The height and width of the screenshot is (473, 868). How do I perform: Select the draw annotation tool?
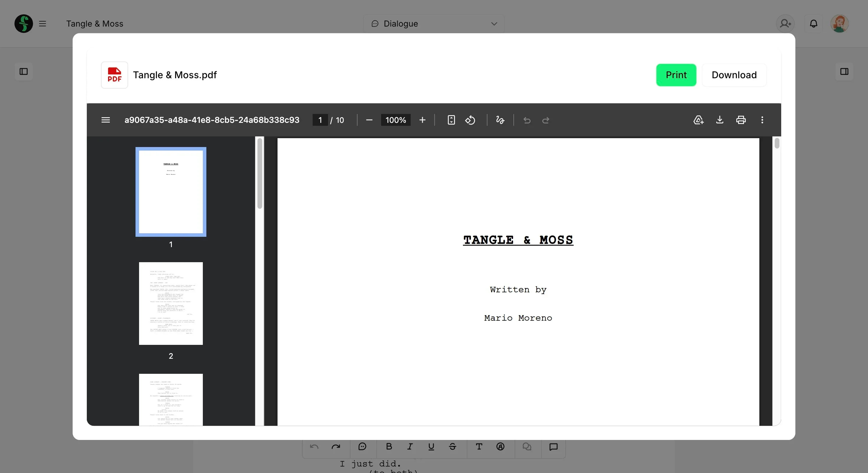click(500, 120)
